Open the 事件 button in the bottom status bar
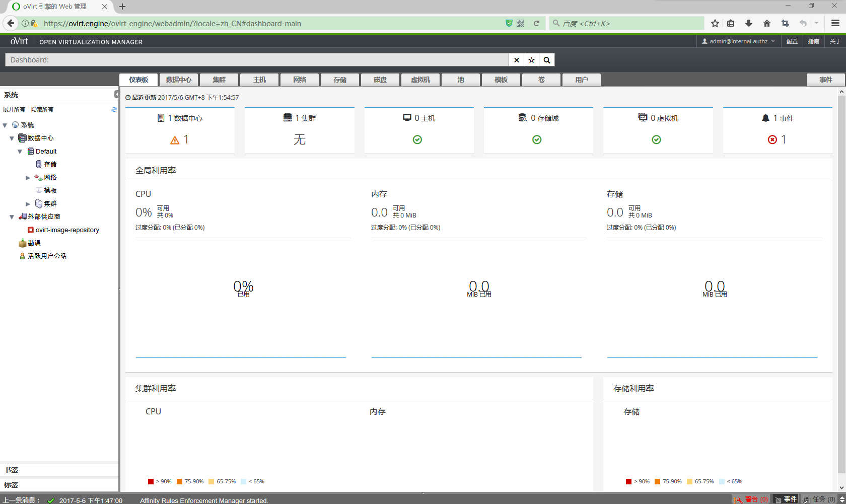 tap(786, 499)
